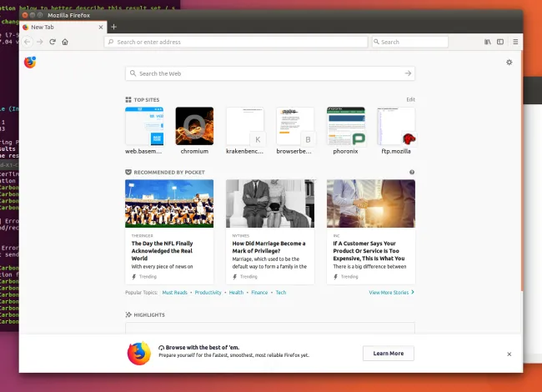Go to the Firefox home page
The image size is (542, 392).
[65, 42]
